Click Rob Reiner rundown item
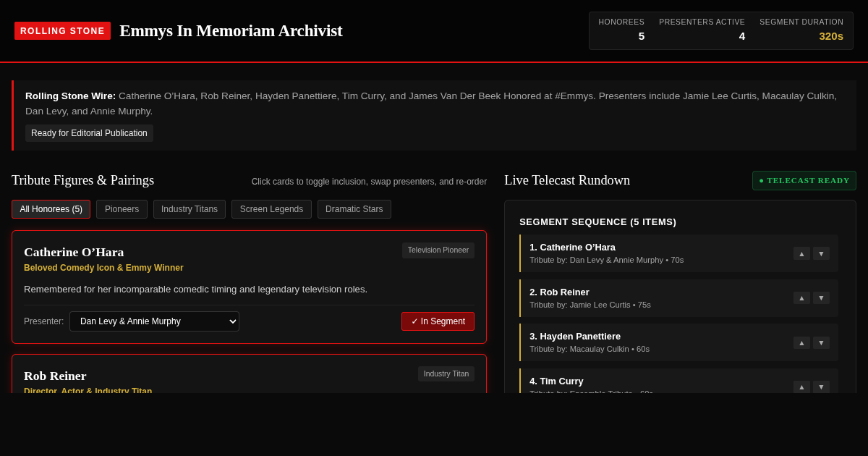This screenshot has height=456, width=868. tap(678, 298)
